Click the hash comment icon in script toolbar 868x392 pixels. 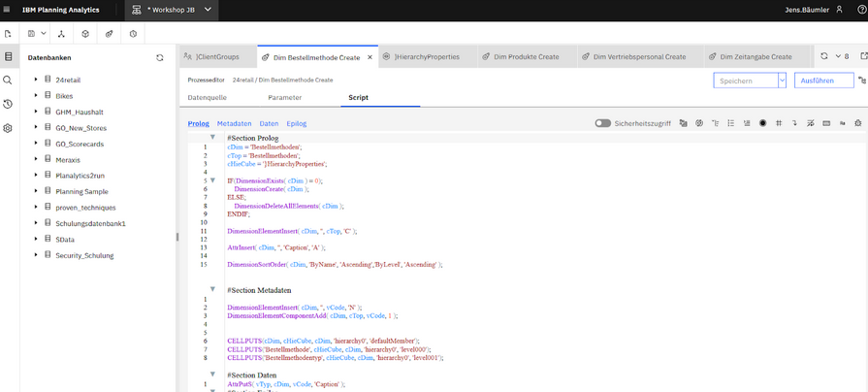point(779,123)
